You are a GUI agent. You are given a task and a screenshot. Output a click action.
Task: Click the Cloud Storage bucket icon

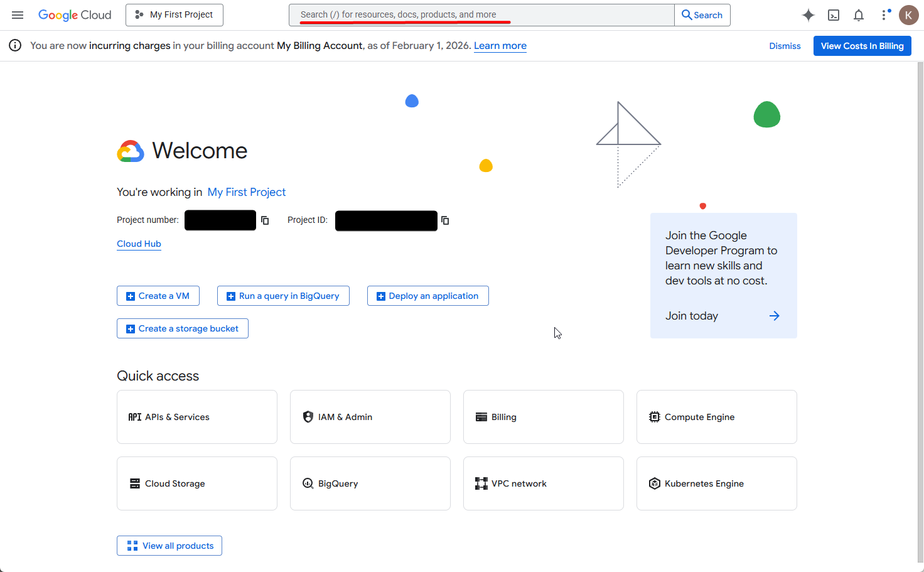point(135,483)
